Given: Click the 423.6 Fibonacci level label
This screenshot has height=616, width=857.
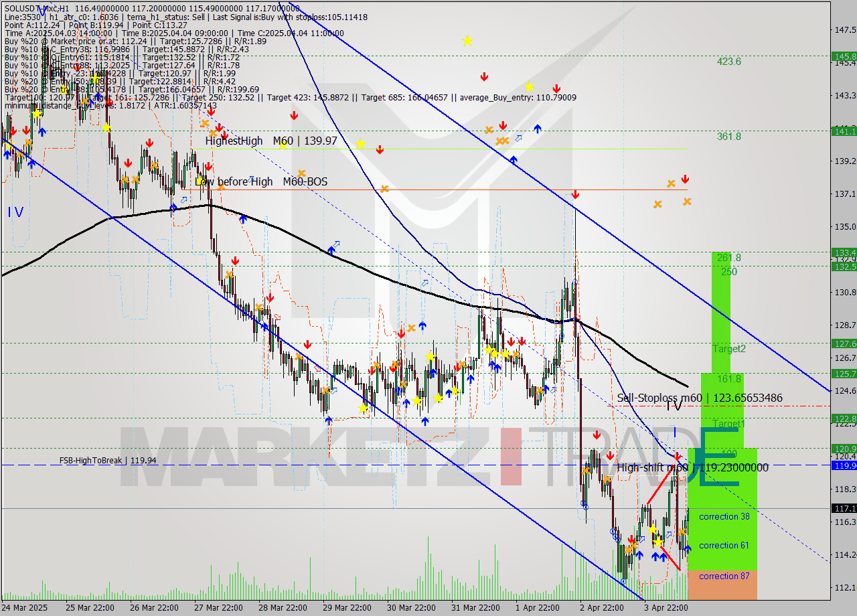Looking at the screenshot, I should [728, 62].
